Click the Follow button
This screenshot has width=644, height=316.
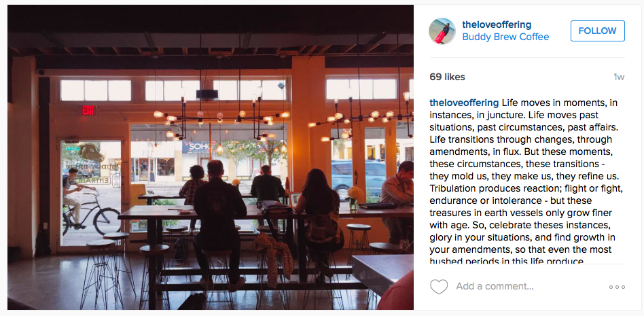pyautogui.click(x=598, y=31)
